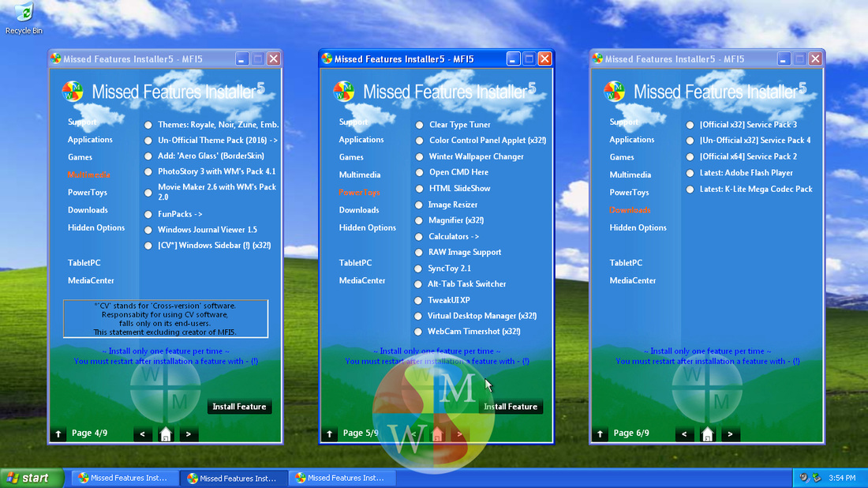Open TabletPC section in middle window
868x488 pixels.
coord(355,263)
